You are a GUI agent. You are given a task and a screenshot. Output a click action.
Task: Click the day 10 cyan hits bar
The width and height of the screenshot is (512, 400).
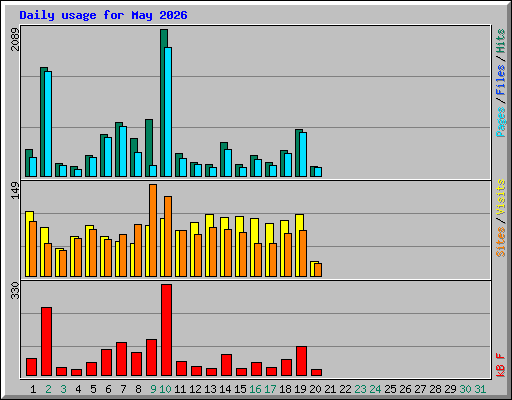pos(168,112)
